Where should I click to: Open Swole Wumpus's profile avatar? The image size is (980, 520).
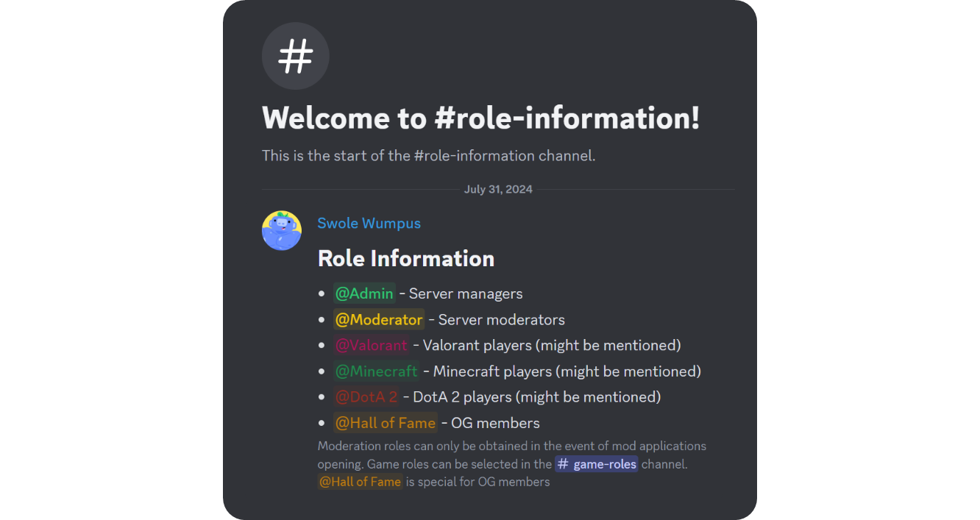(282, 230)
